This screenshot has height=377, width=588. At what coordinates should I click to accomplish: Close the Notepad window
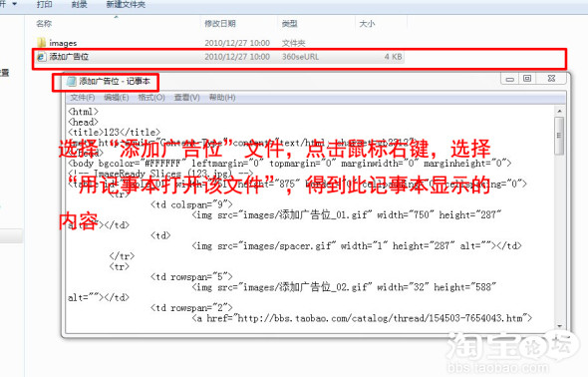coord(551,79)
